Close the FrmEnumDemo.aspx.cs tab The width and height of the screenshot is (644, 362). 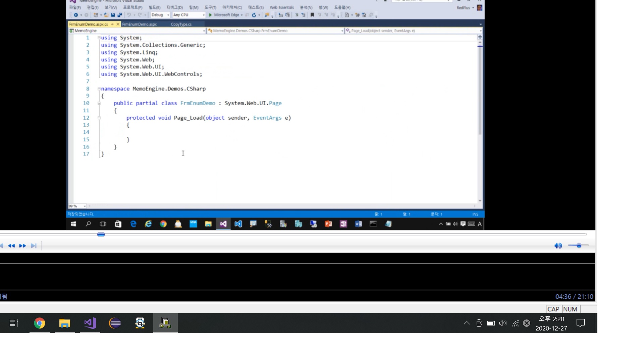click(118, 24)
